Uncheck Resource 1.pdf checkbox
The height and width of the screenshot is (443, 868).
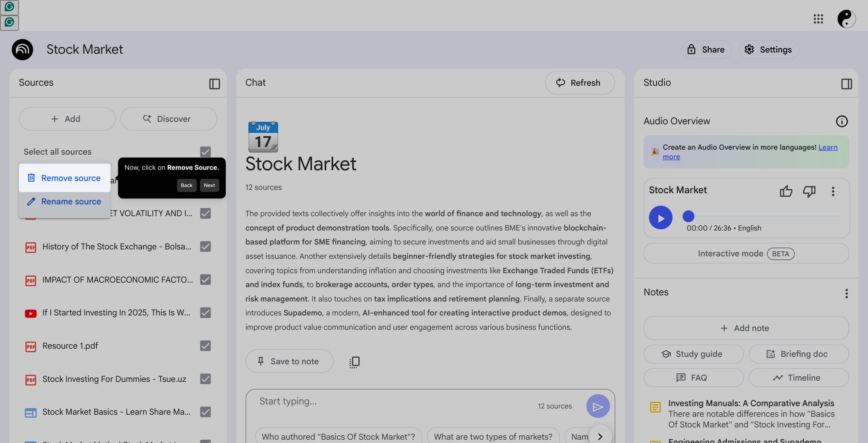[x=205, y=346]
